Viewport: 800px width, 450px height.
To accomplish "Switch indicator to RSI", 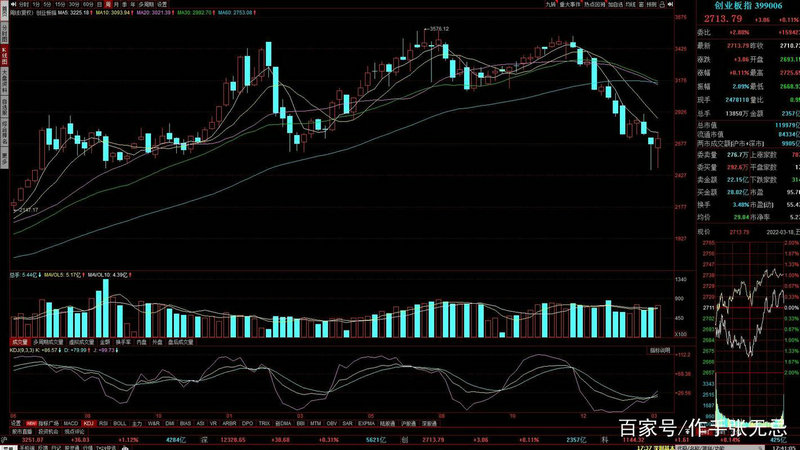I will click(105, 424).
